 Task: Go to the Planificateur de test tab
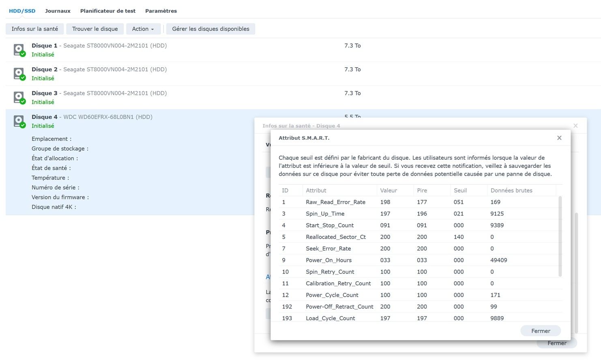(x=108, y=11)
